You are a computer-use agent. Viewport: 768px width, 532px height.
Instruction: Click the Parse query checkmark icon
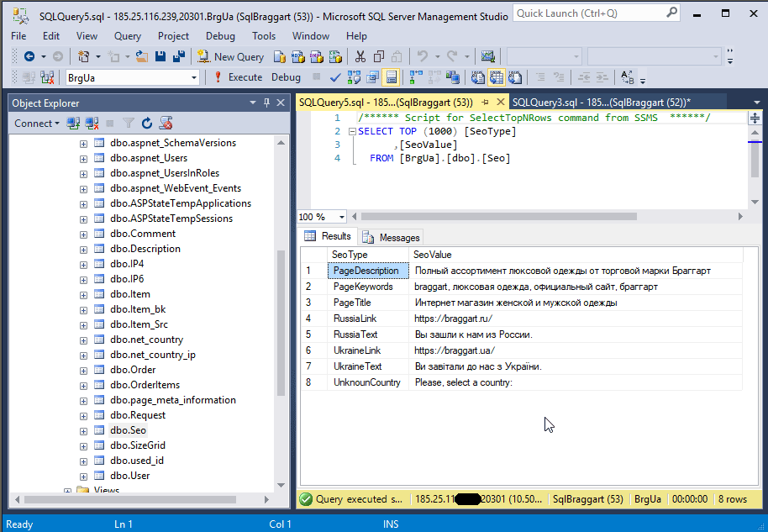[x=335, y=77]
